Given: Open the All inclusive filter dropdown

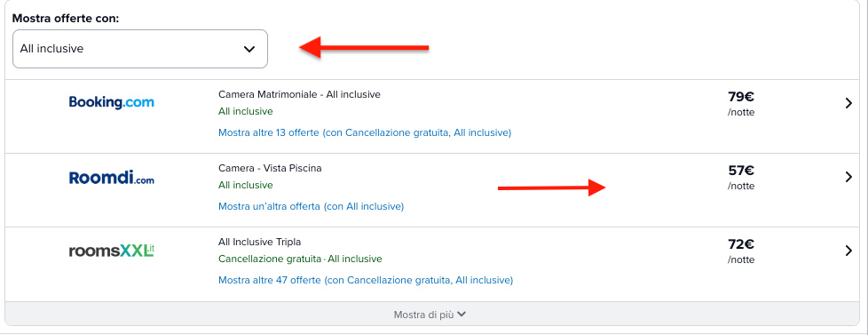Looking at the screenshot, I should coord(140,49).
